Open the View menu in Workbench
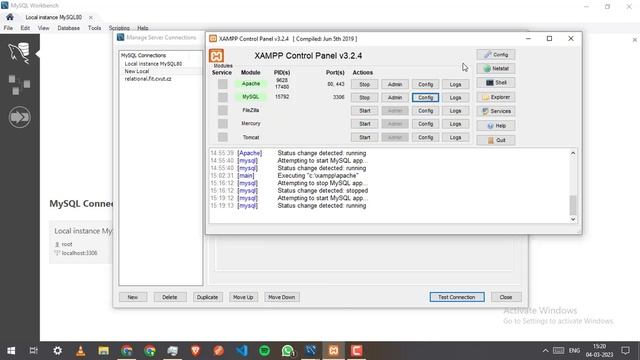Image resolution: width=640 pixels, height=360 pixels. 43,28
